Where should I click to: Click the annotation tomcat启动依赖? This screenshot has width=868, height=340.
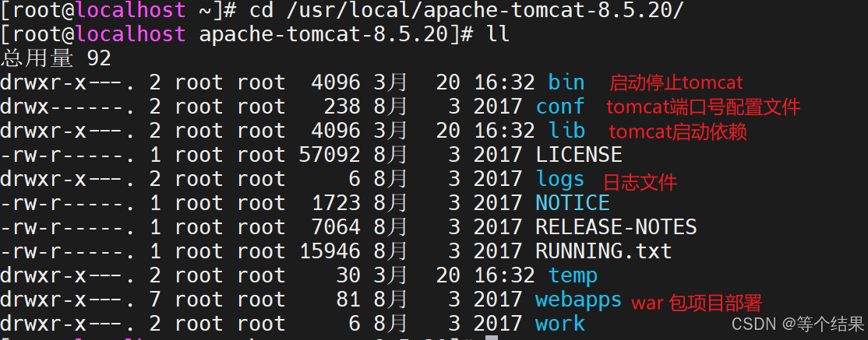coord(678,131)
